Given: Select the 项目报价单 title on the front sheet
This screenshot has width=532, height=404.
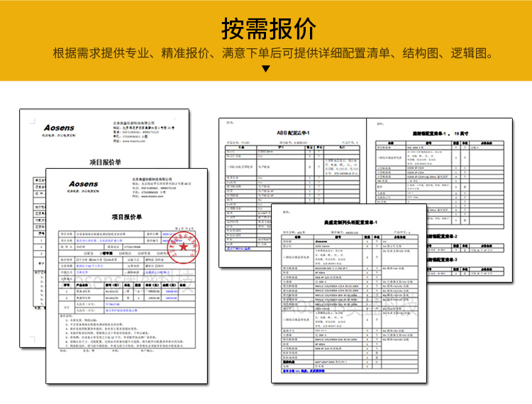Looking at the screenshot, I should pyautogui.click(x=127, y=217).
